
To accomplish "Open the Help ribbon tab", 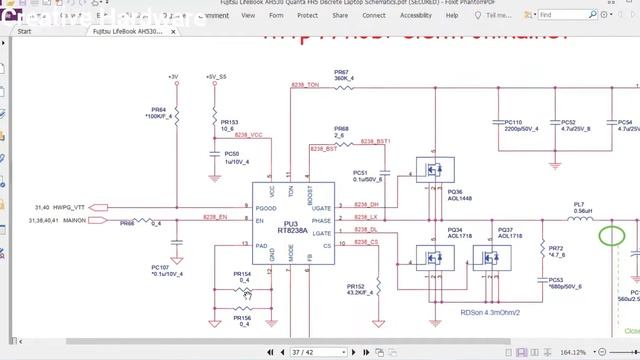I will click(452, 16).
